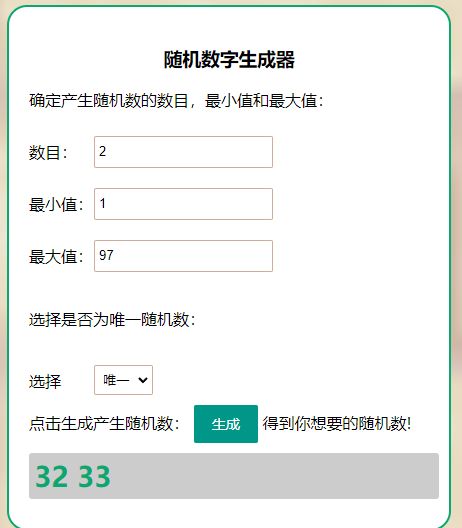462x528 pixels.
Task: Focus the 最小值 input containing 1
Action: coord(183,204)
